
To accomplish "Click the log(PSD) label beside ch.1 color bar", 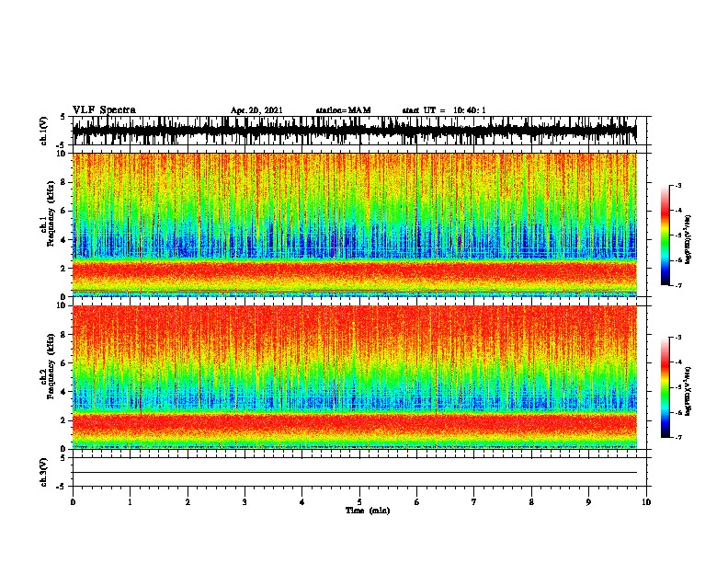I will coord(688,239).
